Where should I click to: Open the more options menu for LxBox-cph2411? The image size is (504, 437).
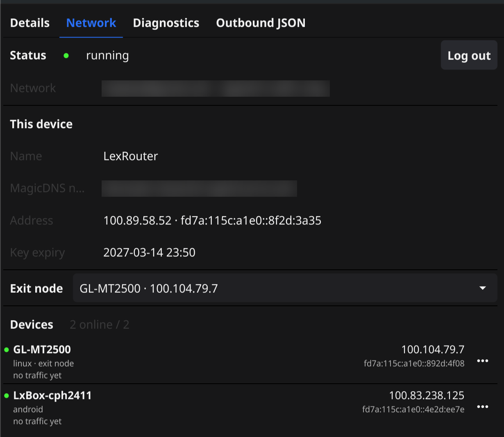point(483,407)
